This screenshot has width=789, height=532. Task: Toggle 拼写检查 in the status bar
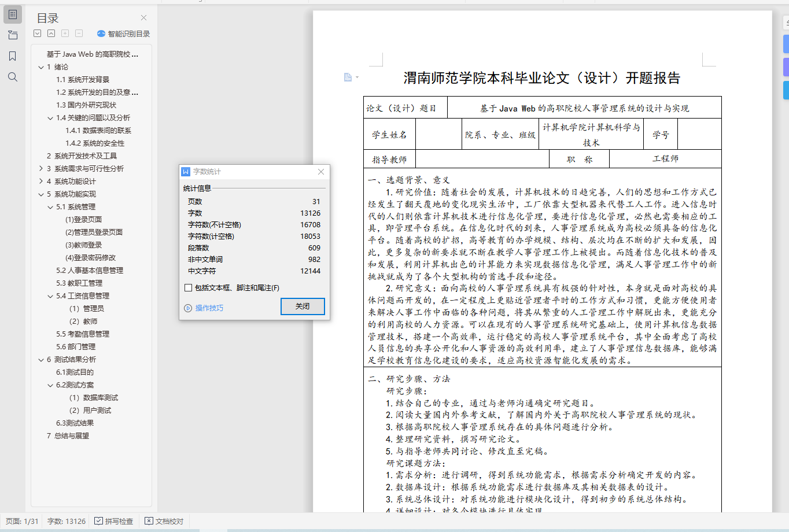click(114, 521)
